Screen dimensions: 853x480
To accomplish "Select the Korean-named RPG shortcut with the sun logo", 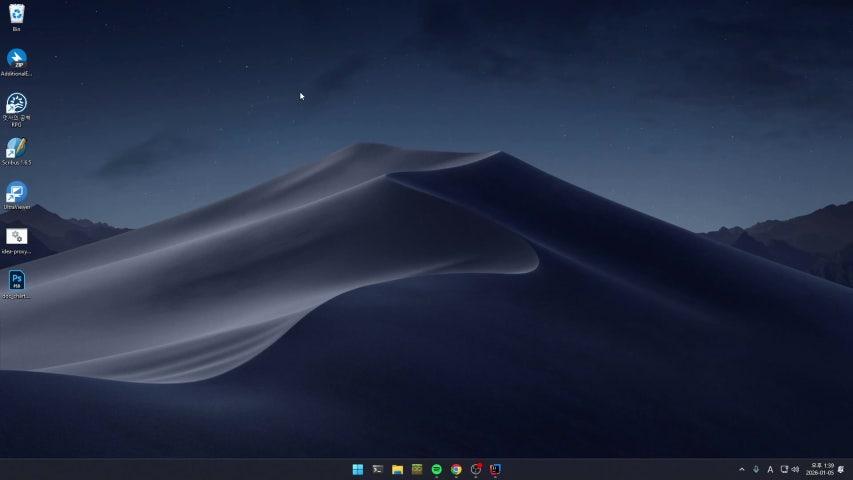I will click(17, 109).
